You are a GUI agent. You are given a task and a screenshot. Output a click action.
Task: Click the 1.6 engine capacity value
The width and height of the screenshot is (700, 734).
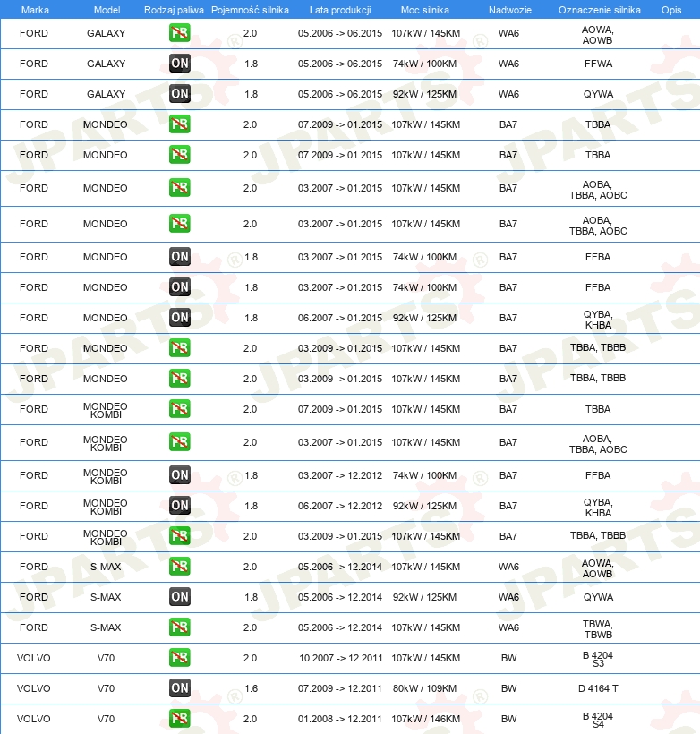pos(251,688)
